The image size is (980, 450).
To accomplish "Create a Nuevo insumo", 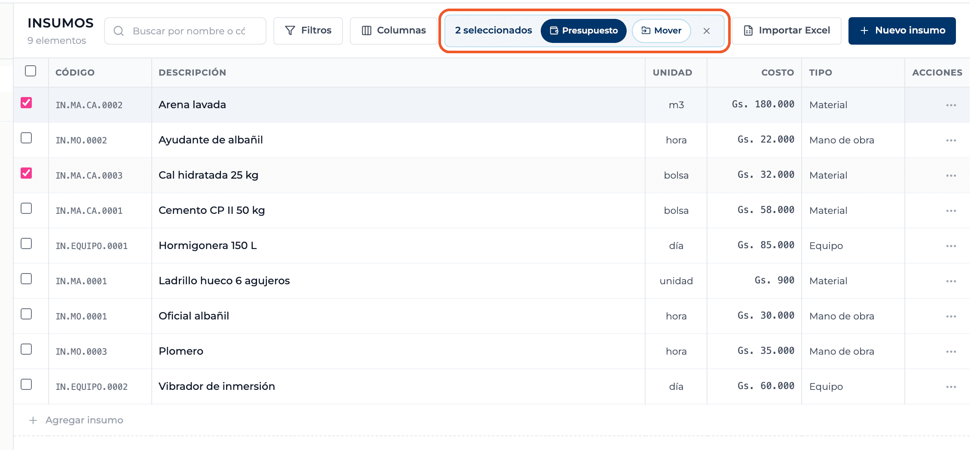I will [902, 30].
